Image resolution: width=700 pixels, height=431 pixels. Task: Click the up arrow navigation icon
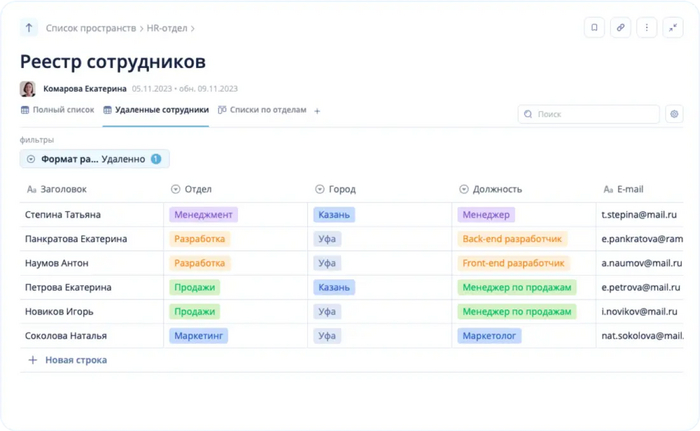[29, 28]
